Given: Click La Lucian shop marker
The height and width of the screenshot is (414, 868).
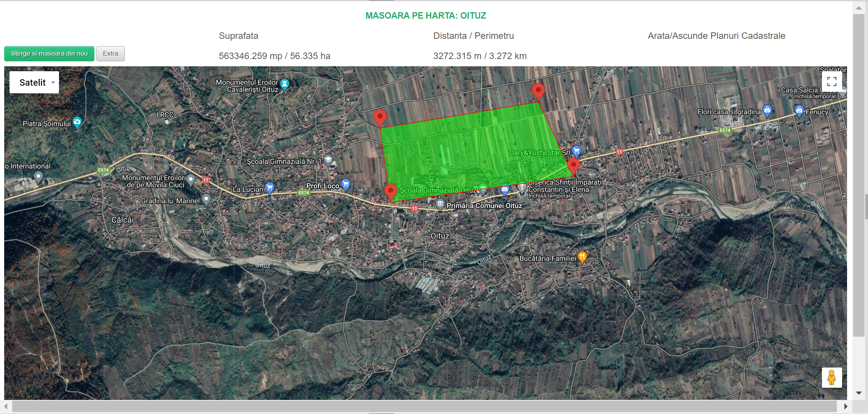Looking at the screenshot, I should coord(270,187).
